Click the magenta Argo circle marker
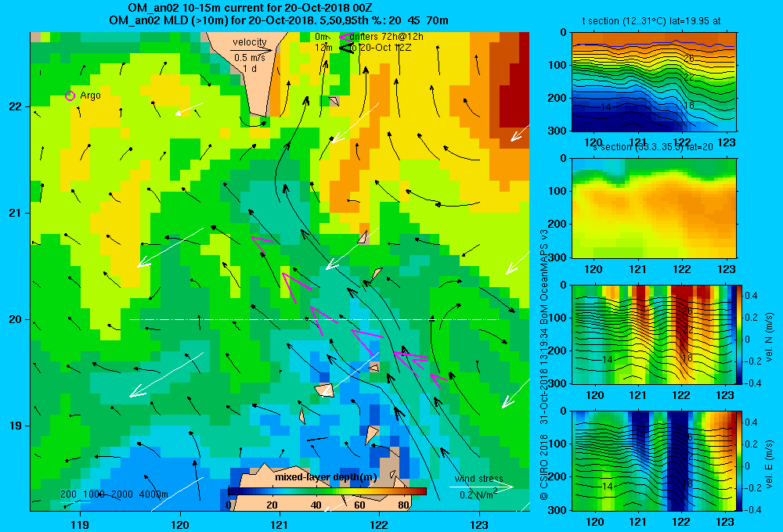This screenshot has width=783, height=532. pyautogui.click(x=70, y=95)
